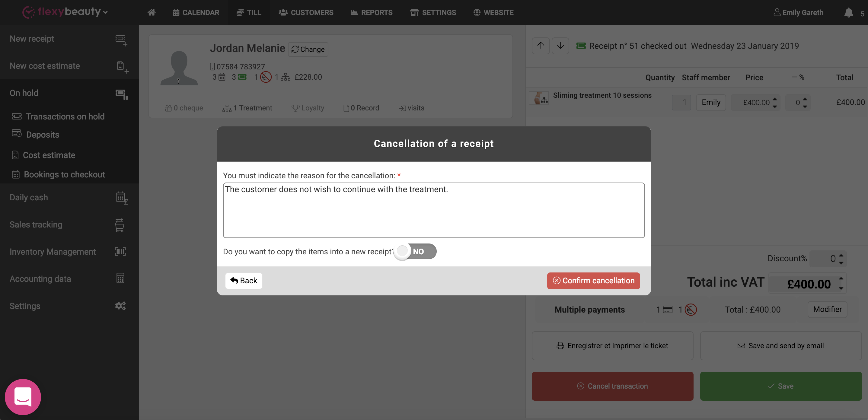The image size is (868, 420).
Task: Open the WEBSITE menu
Action: tap(493, 12)
